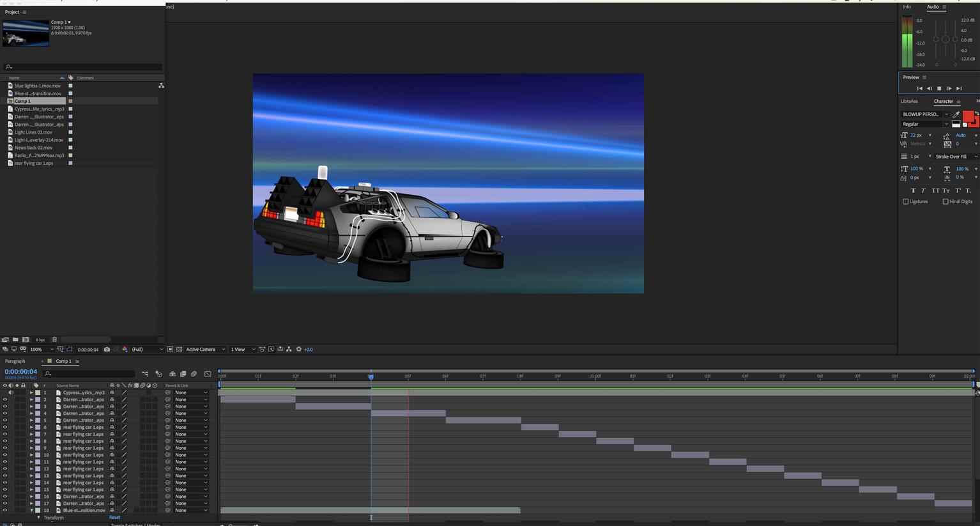Apply Subscript text style
Image resolution: width=980 pixels, height=526 pixels.
tap(969, 190)
